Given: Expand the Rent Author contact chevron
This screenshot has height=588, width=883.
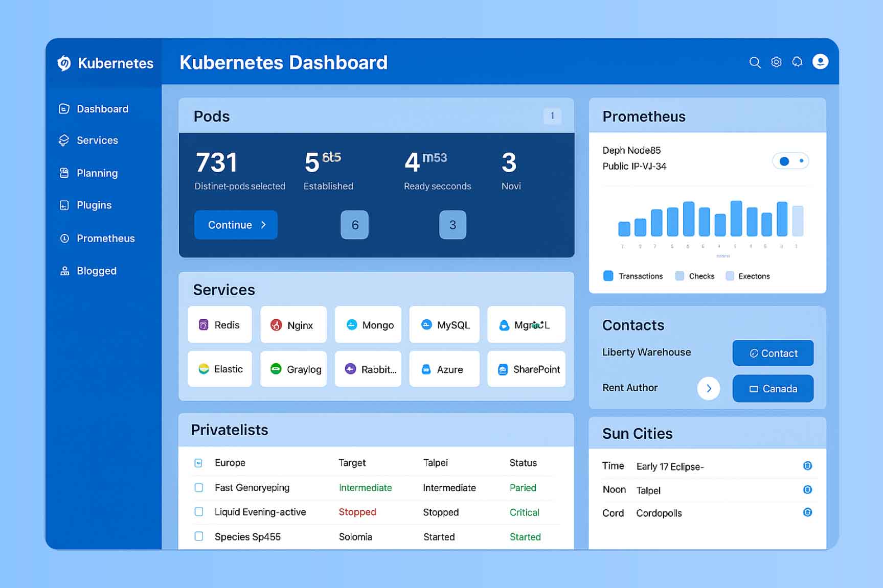Looking at the screenshot, I should 709,388.
